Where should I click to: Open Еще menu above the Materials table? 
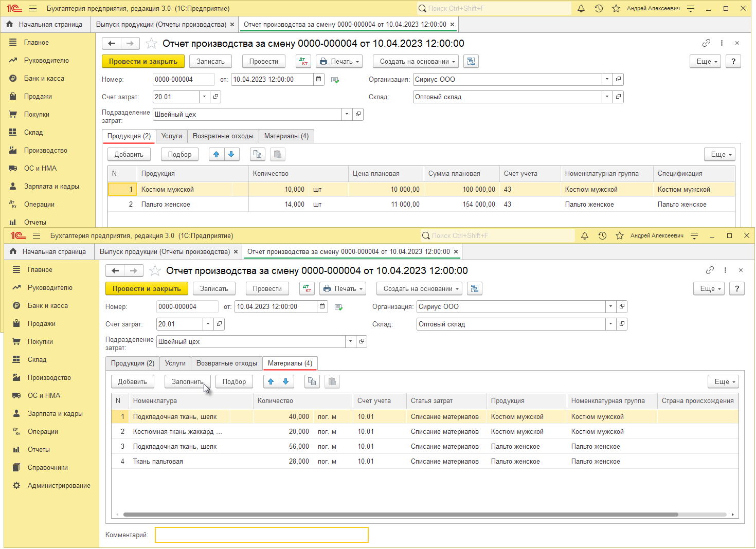723,381
